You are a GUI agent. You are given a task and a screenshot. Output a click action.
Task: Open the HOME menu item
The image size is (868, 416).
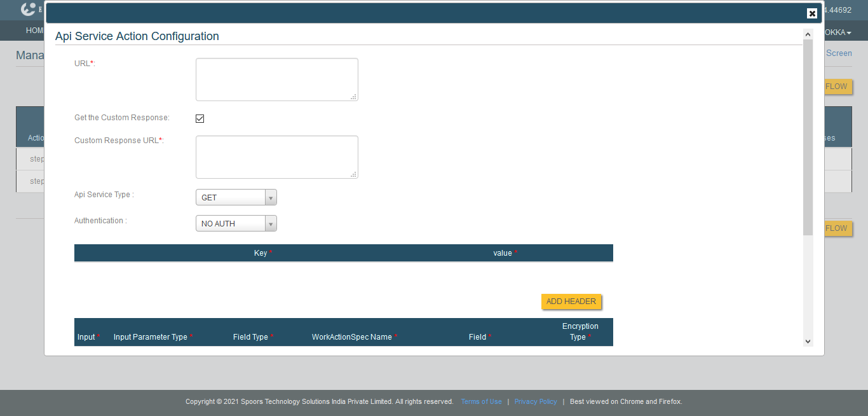point(35,31)
